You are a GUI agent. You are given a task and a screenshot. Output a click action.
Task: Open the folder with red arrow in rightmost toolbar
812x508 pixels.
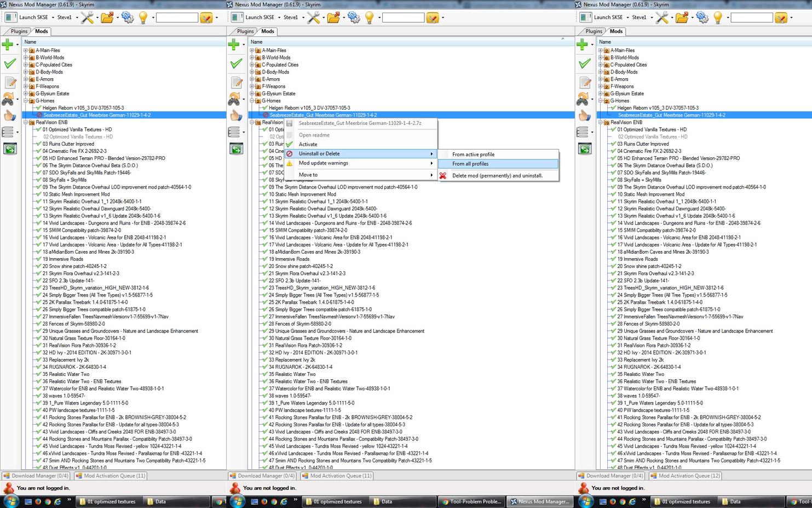tap(682, 18)
